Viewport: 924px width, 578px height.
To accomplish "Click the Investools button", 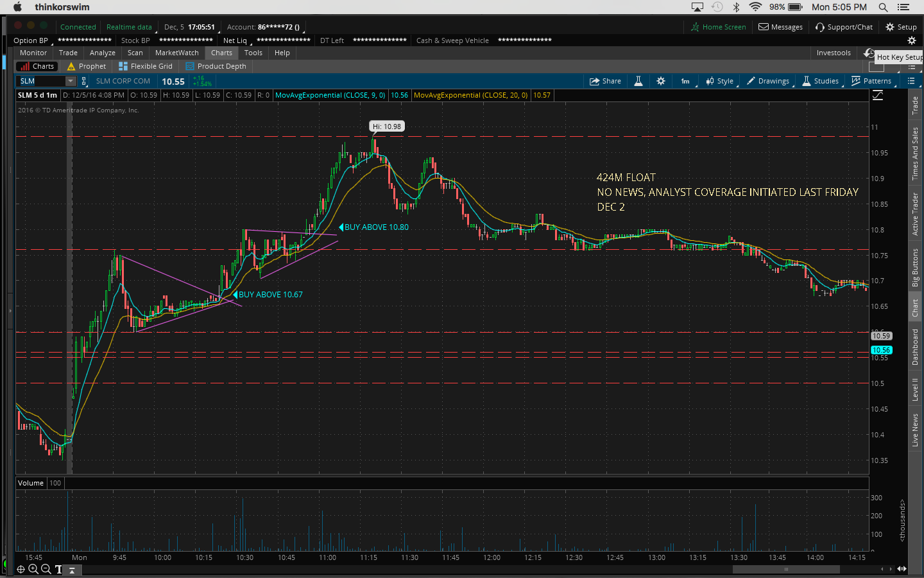I will coord(833,53).
